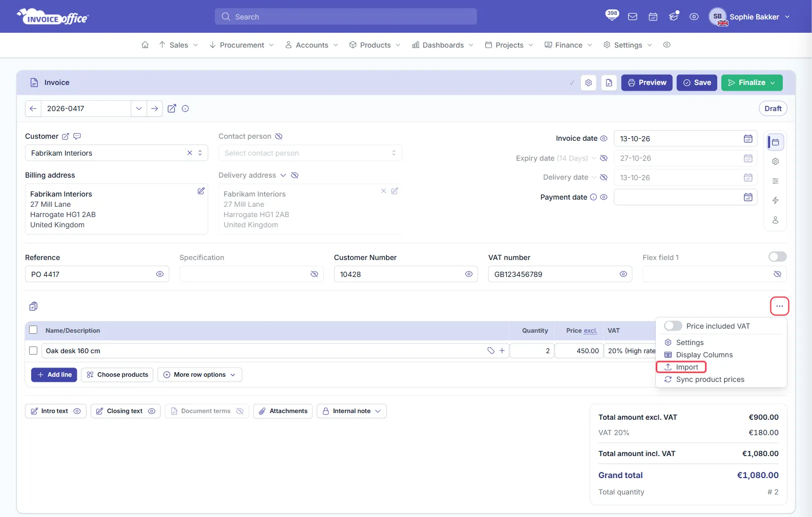The width and height of the screenshot is (812, 517).
Task: Click the Choose products button
Action: click(x=117, y=375)
